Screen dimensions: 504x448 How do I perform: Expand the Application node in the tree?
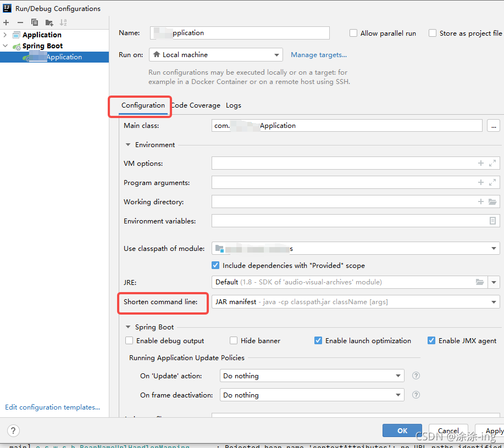click(5, 35)
